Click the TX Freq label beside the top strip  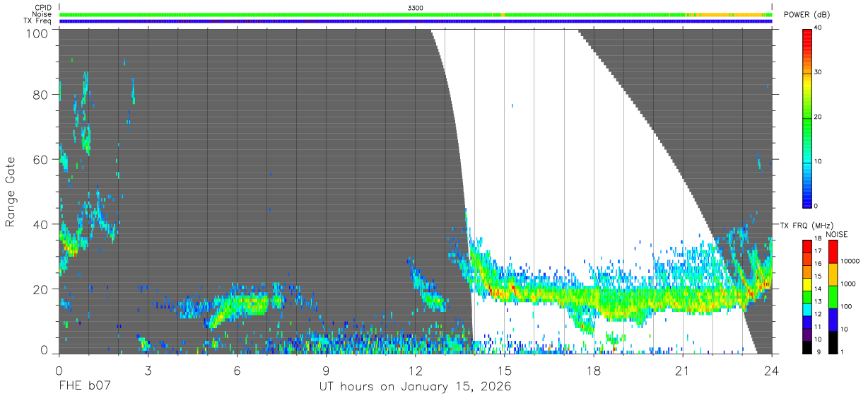pos(37,21)
